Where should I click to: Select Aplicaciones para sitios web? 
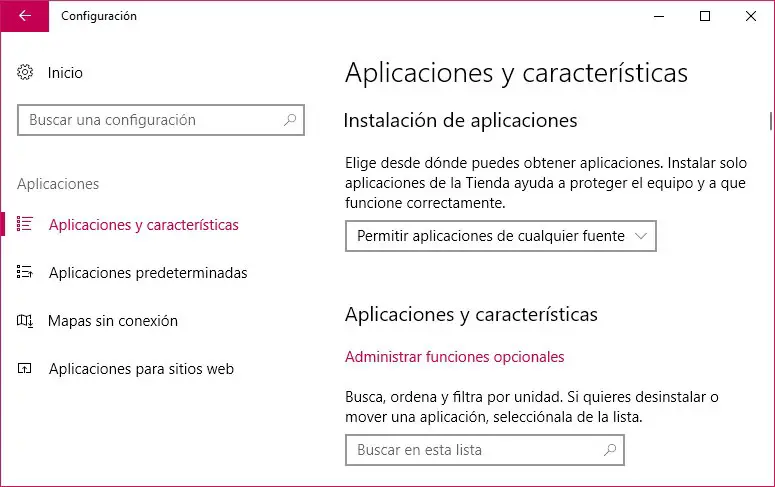tap(141, 369)
